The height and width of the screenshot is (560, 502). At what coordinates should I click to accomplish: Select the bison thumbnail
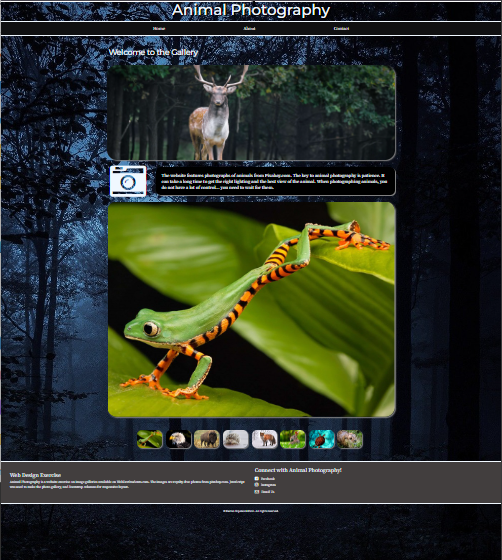pos(207,439)
